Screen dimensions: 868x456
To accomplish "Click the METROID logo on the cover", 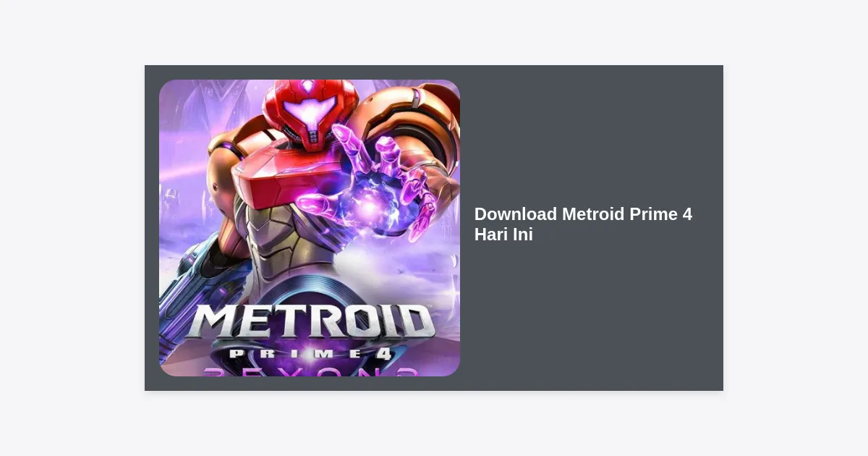I will pyautogui.click(x=309, y=323).
